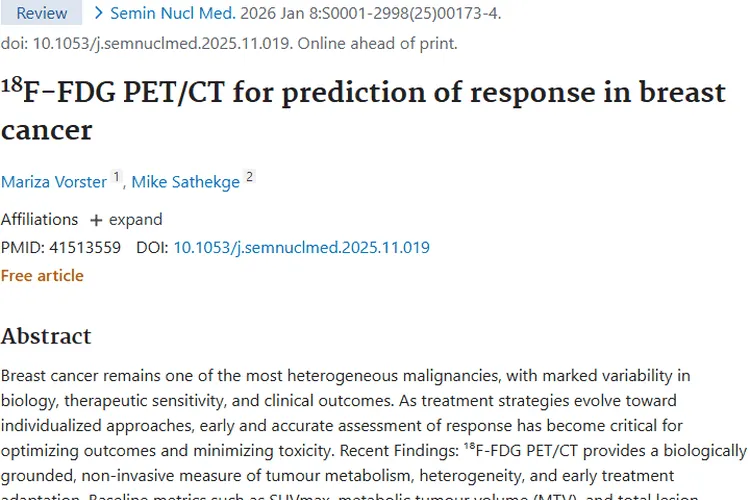Open author Mike Sathekge's link
Viewport: 750px width, 500px height.
coord(186,181)
